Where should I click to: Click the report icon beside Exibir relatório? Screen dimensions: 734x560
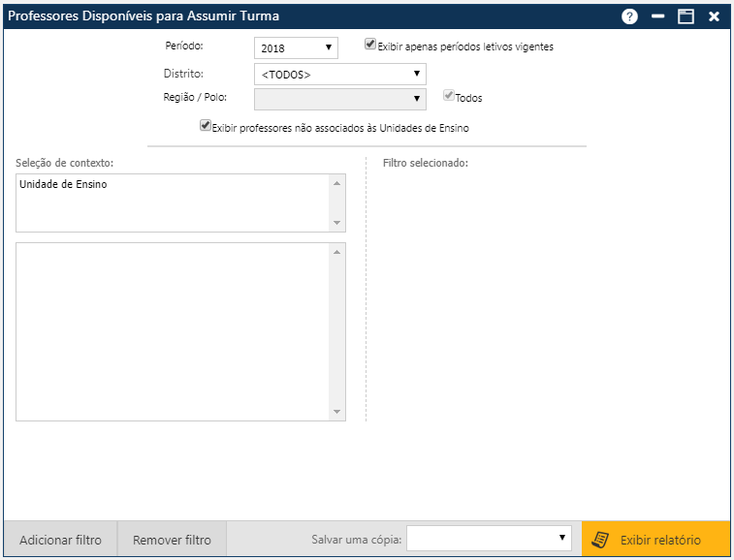pos(601,540)
